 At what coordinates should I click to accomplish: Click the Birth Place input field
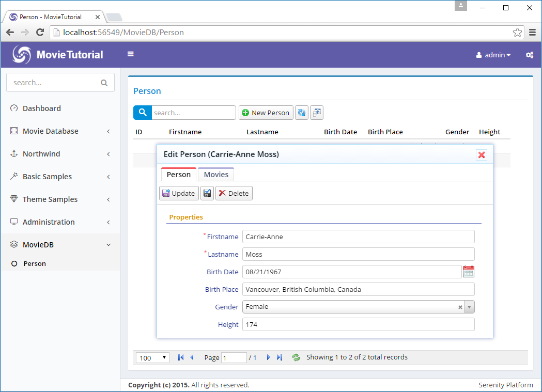[x=358, y=289]
